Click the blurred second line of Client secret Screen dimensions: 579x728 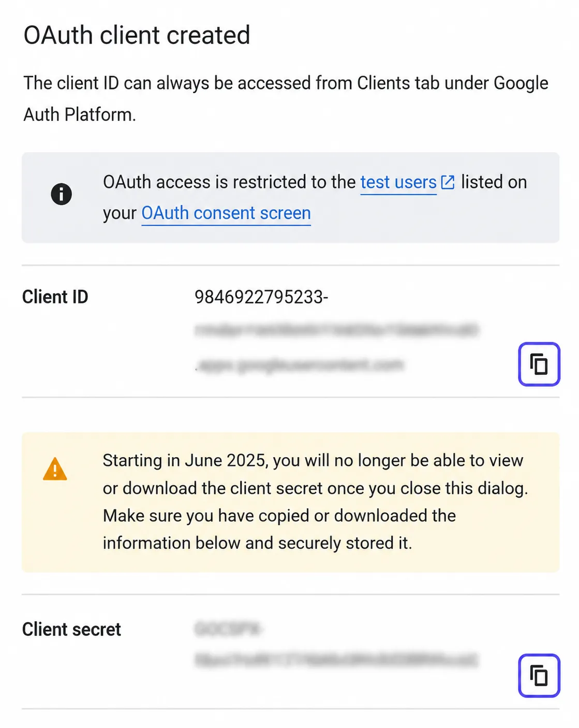pos(336,660)
